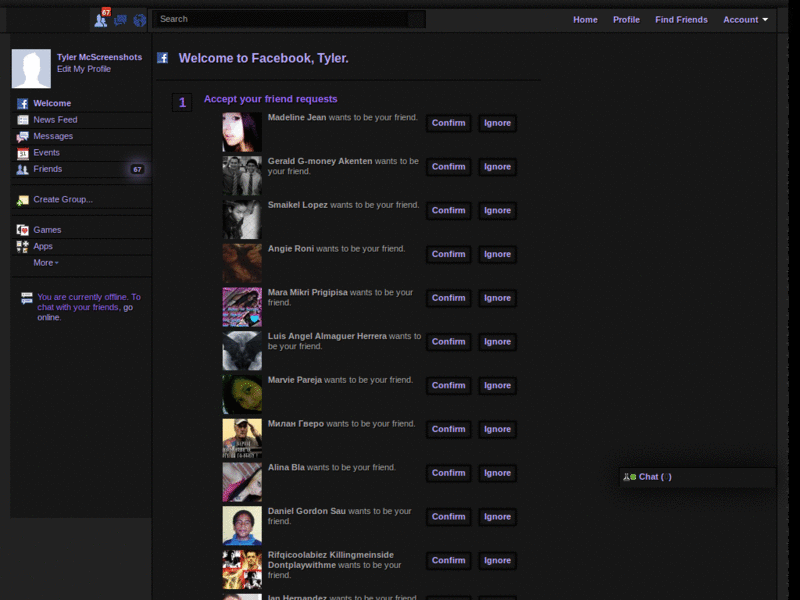Click the Welcome sidebar icon

[22, 104]
